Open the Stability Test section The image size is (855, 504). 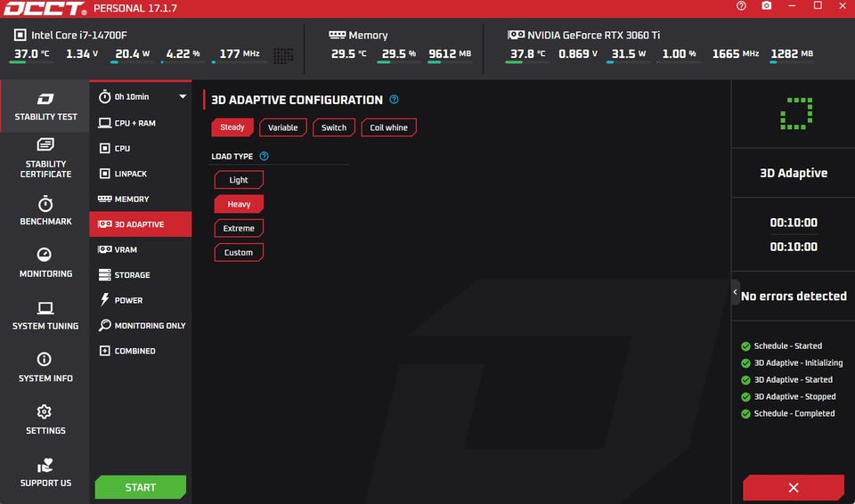click(x=45, y=106)
